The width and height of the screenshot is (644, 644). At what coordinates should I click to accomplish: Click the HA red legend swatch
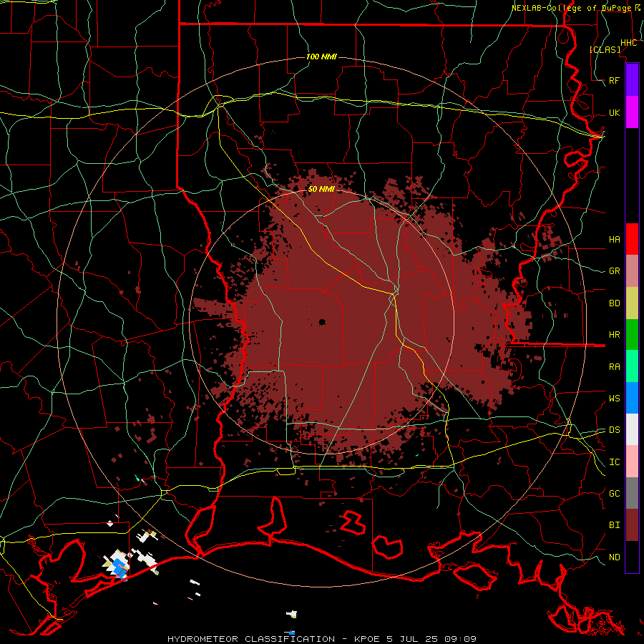point(632,239)
